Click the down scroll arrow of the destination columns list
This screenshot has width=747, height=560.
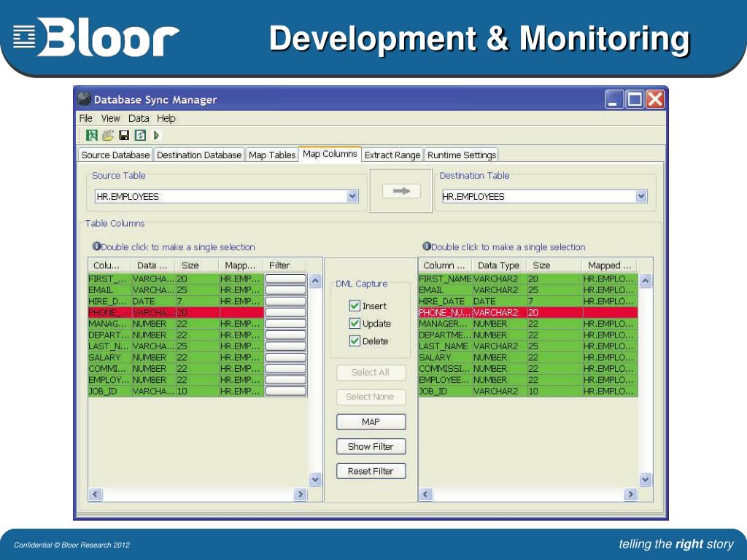coord(645,479)
